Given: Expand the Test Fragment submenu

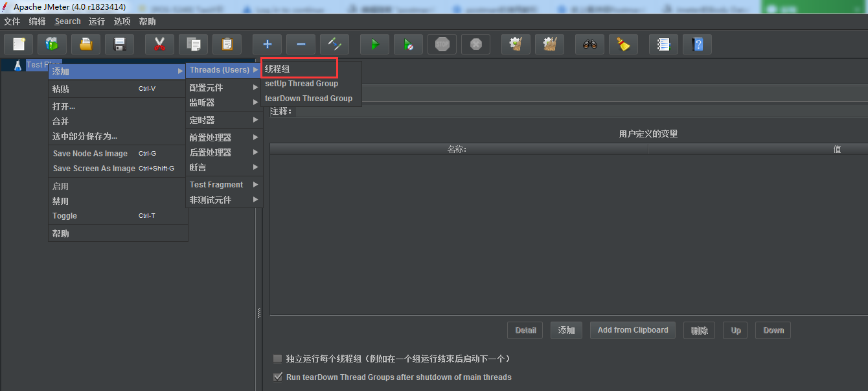Looking at the screenshot, I should (x=224, y=185).
